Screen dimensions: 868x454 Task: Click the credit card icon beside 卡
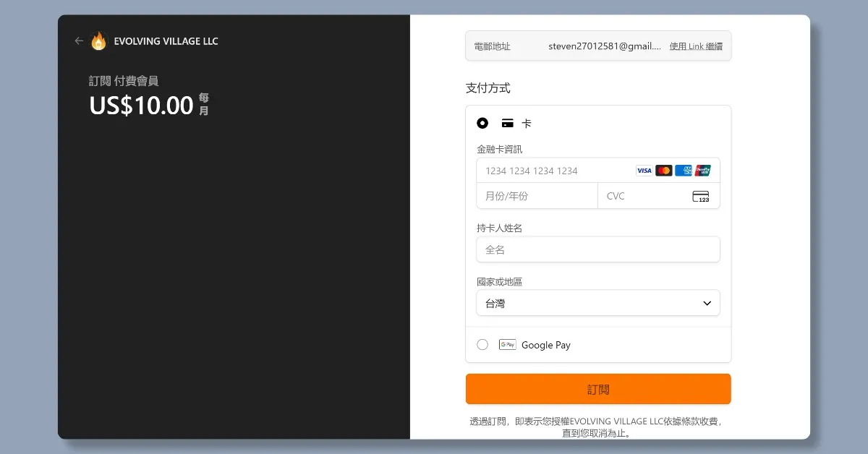click(508, 124)
